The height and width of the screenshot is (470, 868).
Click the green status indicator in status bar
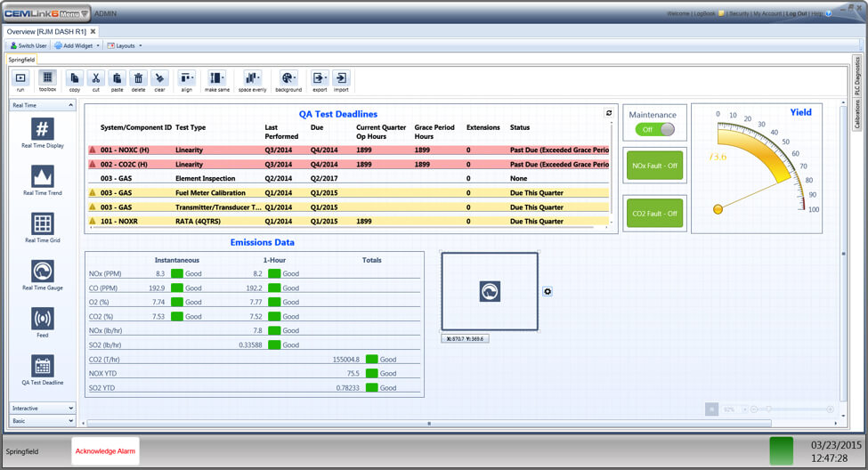pos(781,451)
